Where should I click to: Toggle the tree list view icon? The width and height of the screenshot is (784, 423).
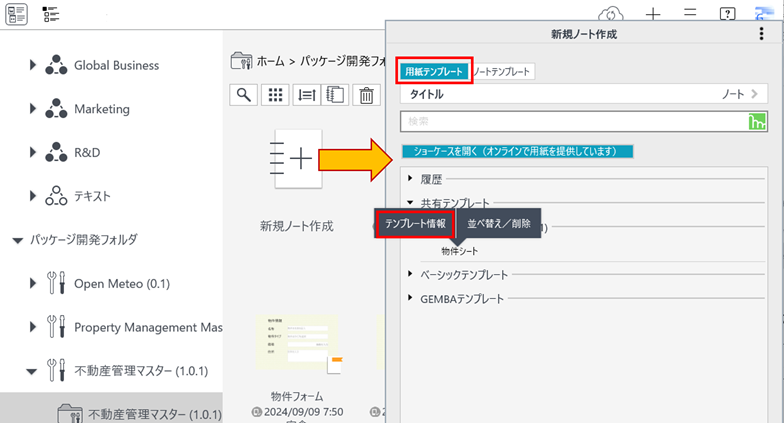[x=50, y=14]
